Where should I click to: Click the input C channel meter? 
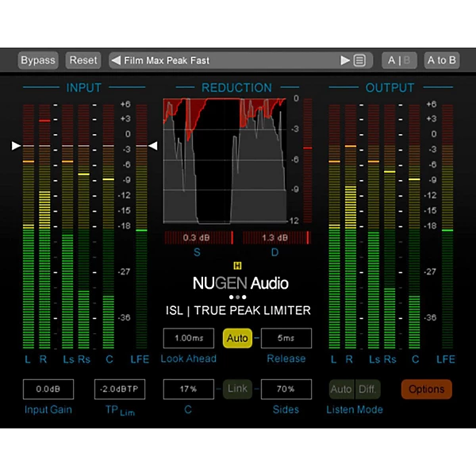pos(109,226)
